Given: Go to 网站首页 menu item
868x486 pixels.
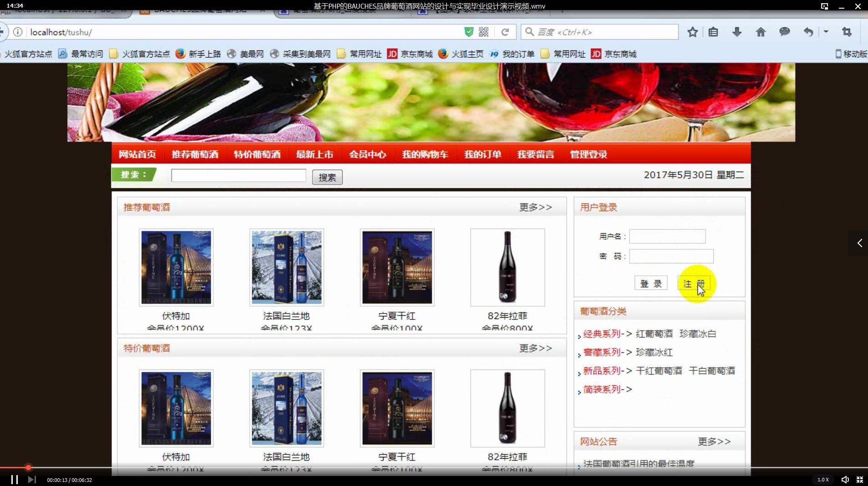Looking at the screenshot, I should (x=137, y=154).
